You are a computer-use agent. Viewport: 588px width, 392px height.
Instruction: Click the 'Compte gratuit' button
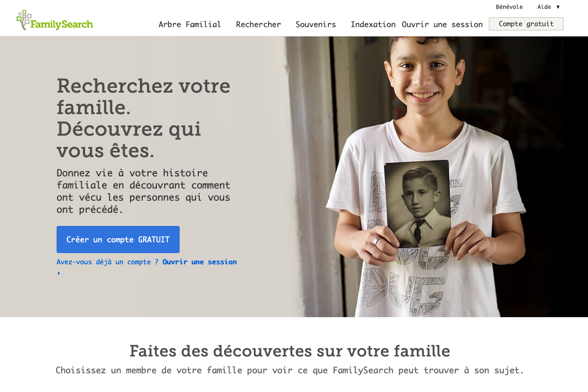tap(526, 24)
